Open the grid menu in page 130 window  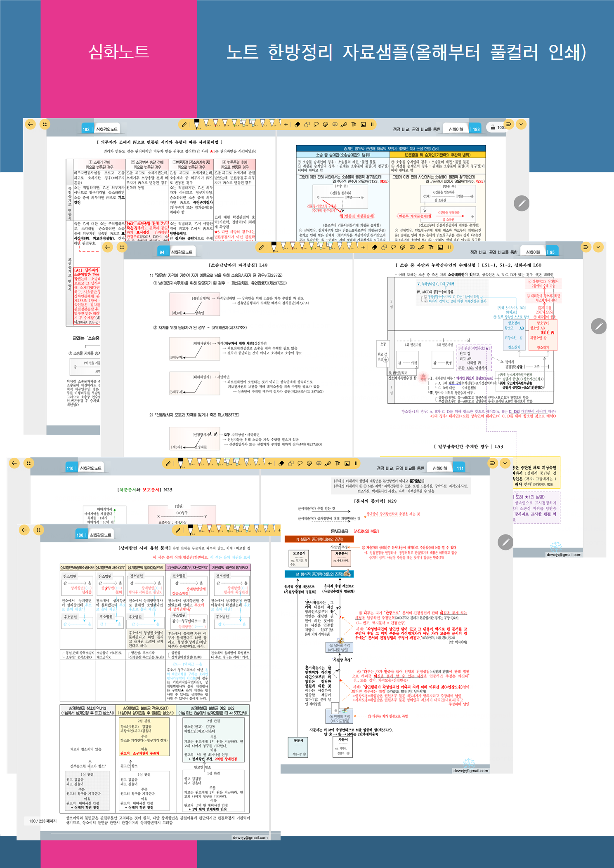(x=38, y=530)
